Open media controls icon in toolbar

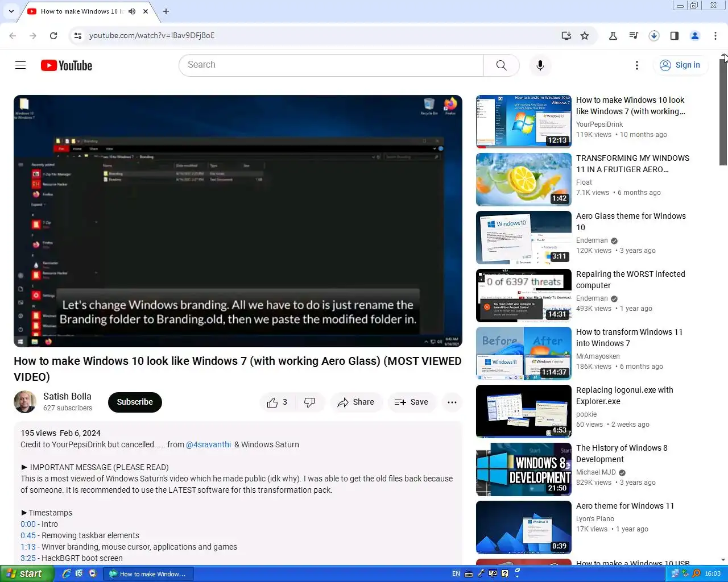pos(634,35)
